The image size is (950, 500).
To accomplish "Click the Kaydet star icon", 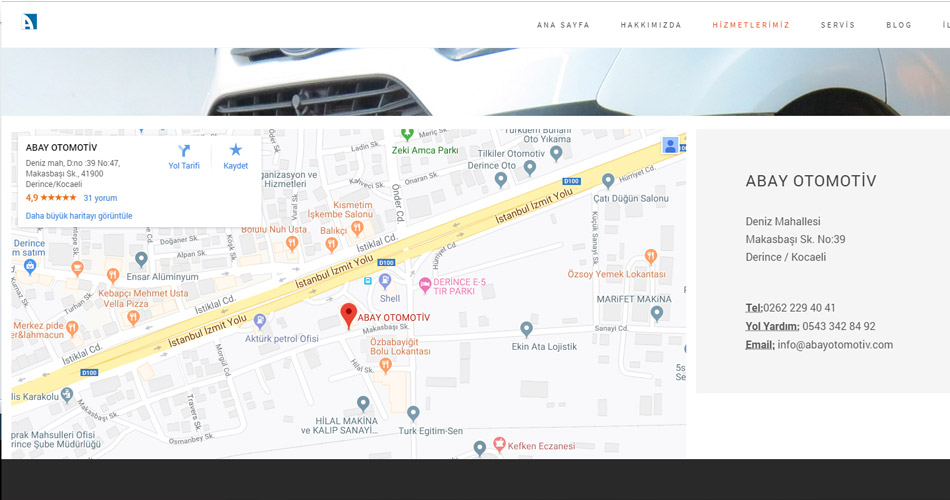I will 236,150.
